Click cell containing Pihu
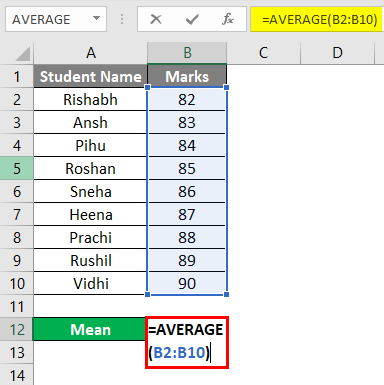This screenshot has width=384, height=385. pyautogui.click(x=90, y=145)
